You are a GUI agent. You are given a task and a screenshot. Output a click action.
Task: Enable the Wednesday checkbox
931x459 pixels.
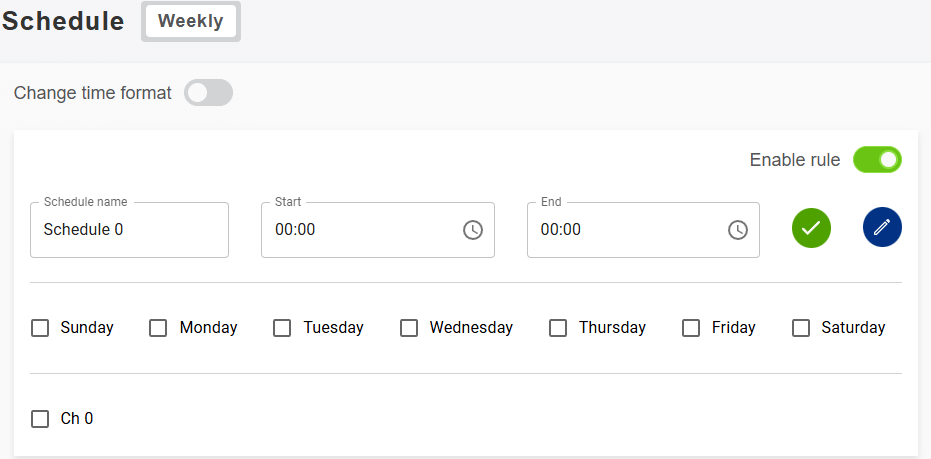[409, 328]
